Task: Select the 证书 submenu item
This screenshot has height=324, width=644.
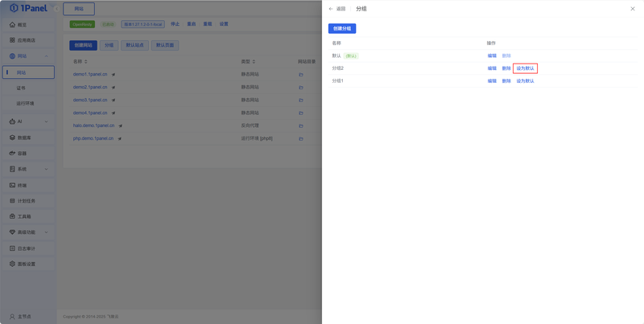Action: [x=28, y=88]
